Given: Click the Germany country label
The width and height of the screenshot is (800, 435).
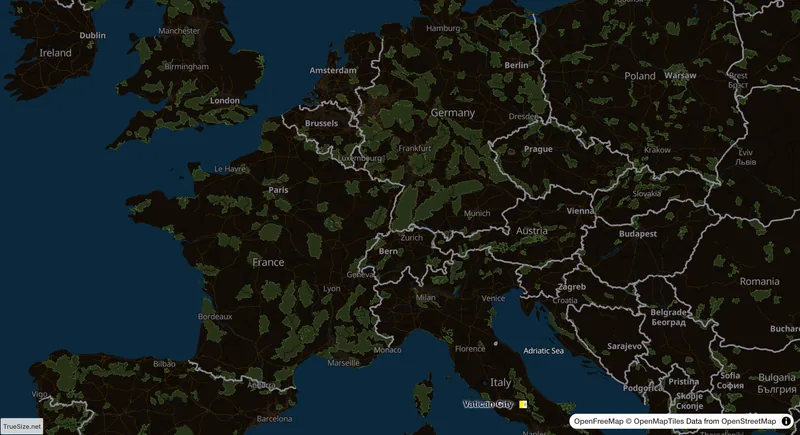Looking at the screenshot, I should point(453,113).
